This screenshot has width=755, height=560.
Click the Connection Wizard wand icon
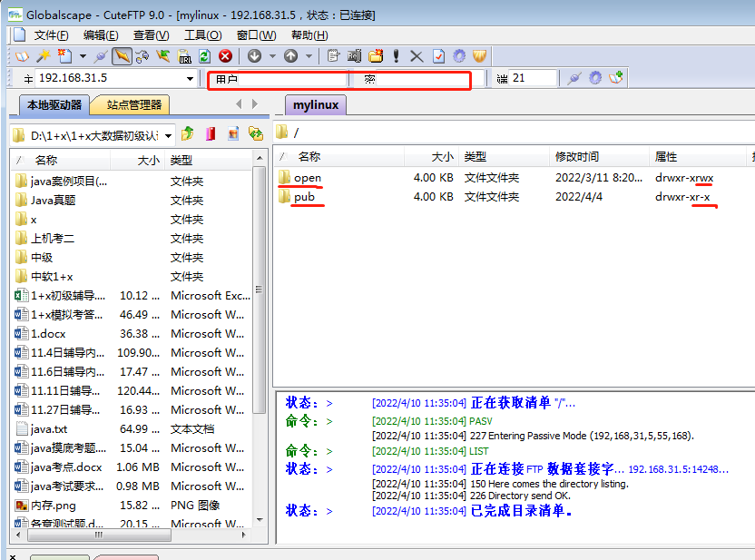[x=43, y=56]
